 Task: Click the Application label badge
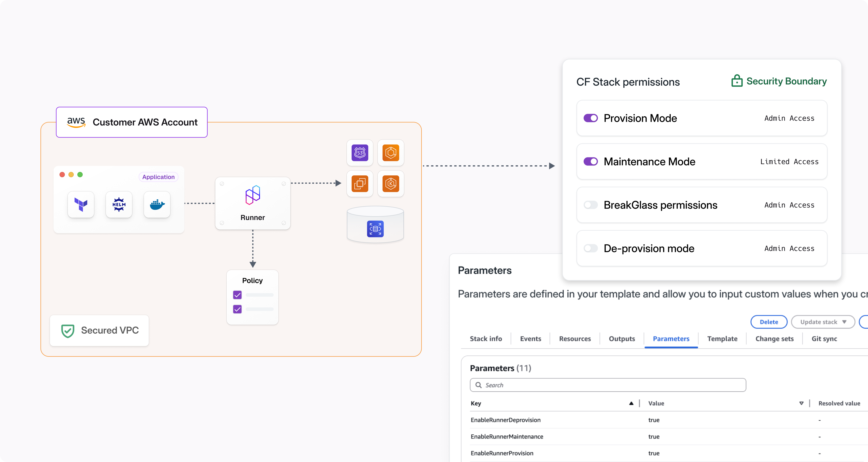(x=158, y=177)
